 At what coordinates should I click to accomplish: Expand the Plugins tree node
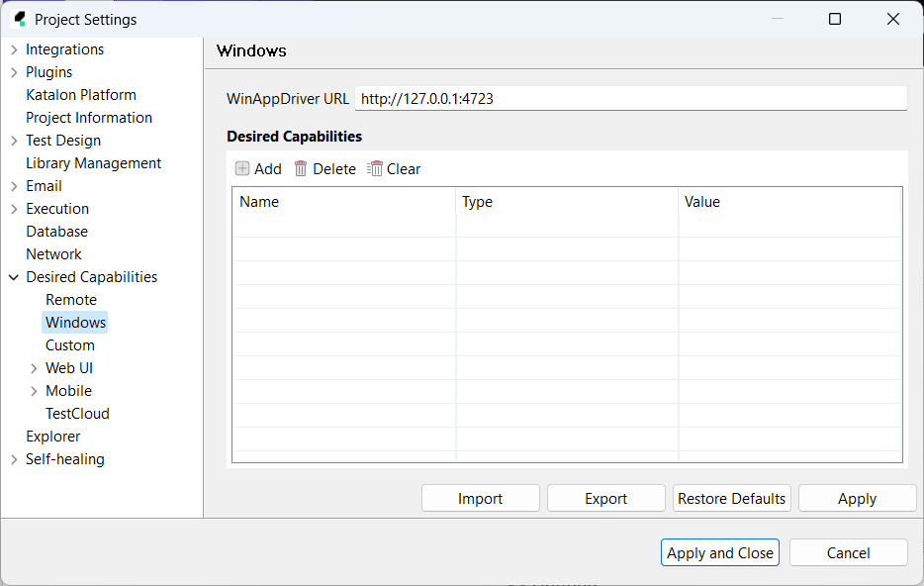click(x=14, y=72)
